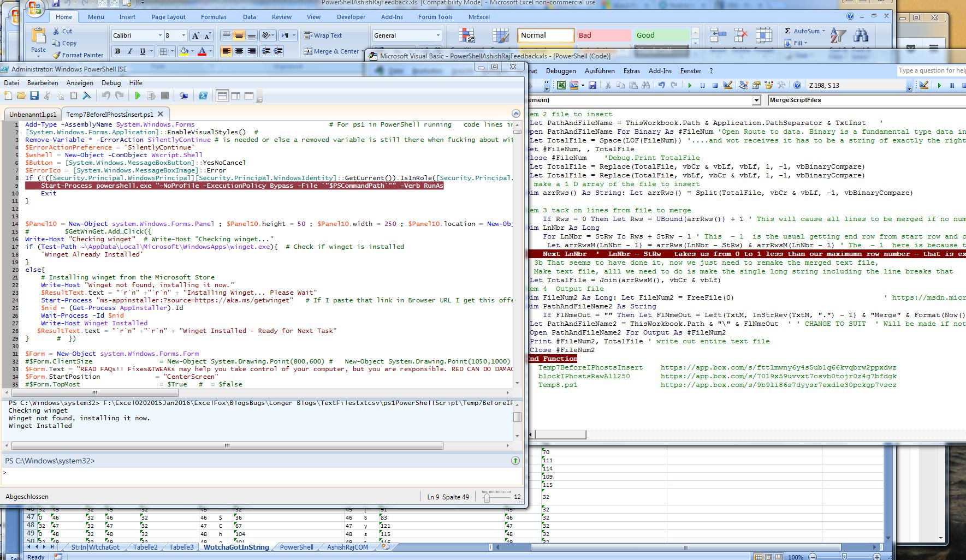Open the General number format dropdown
Screen dimensions: 966x560
tap(438, 35)
